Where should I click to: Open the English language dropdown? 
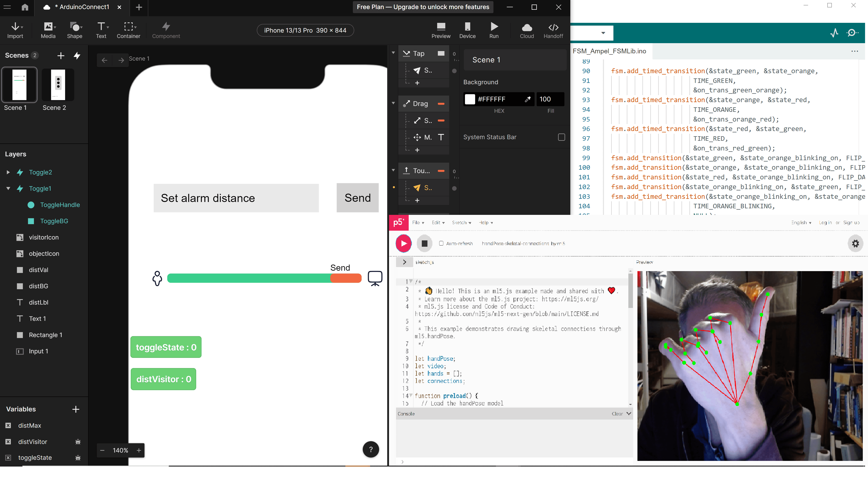(x=801, y=223)
